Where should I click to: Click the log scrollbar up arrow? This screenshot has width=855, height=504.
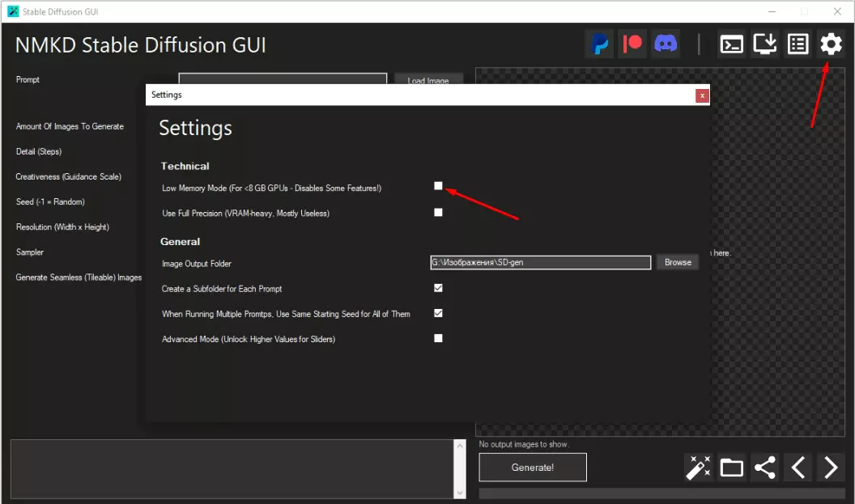pos(460,445)
